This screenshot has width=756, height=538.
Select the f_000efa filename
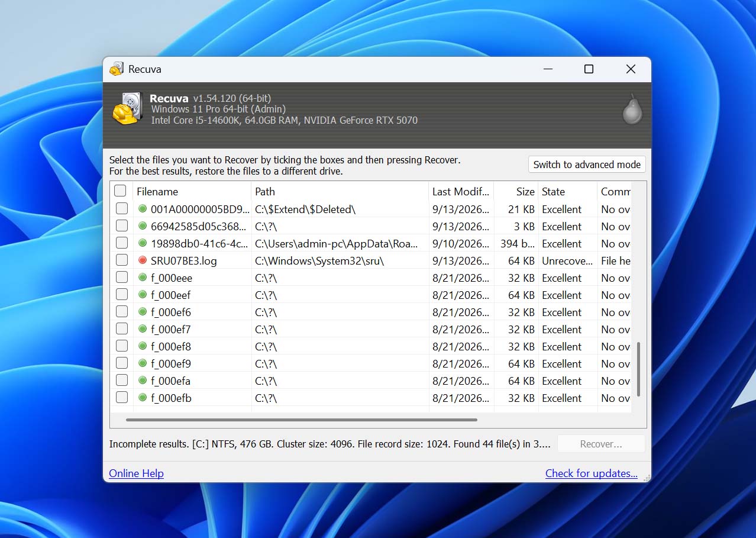point(171,381)
